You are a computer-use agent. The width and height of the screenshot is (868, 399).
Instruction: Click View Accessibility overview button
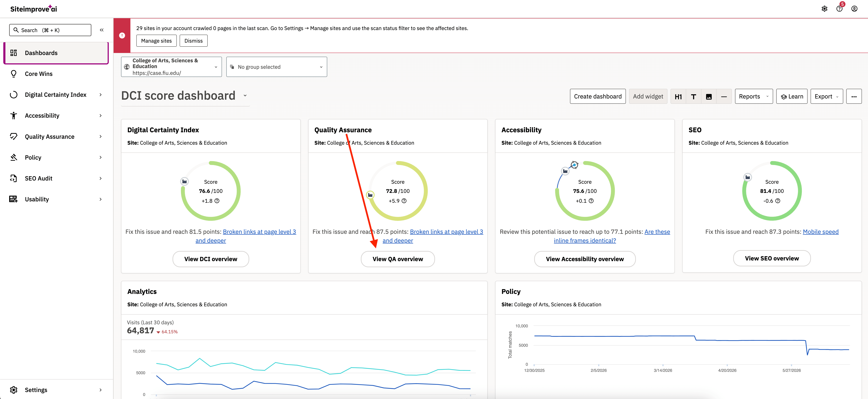[x=585, y=259]
